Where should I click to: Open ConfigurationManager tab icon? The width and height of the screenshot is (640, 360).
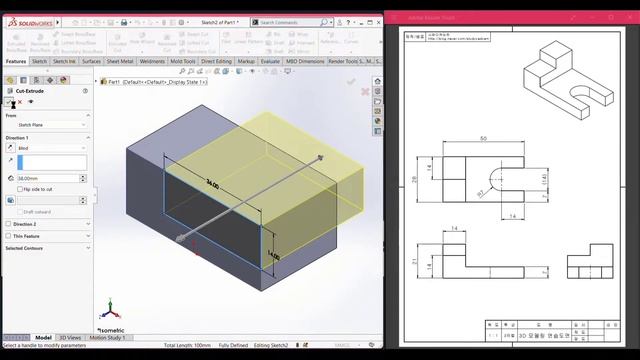pyautogui.click(x=37, y=80)
